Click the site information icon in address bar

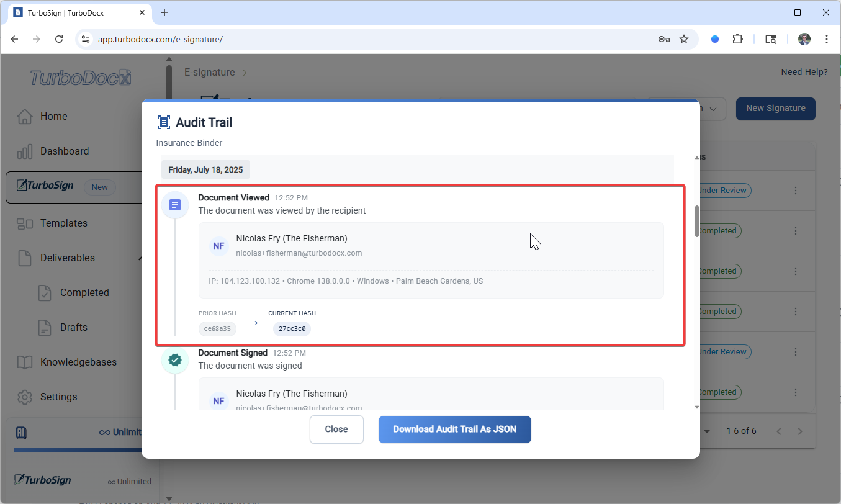[x=86, y=39]
